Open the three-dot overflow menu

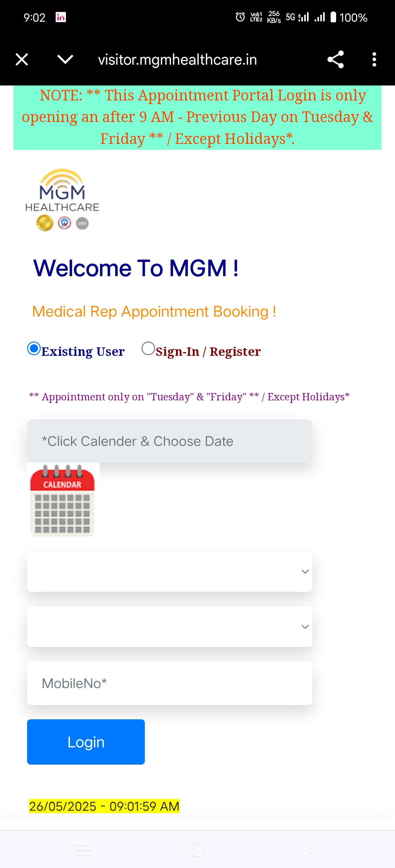point(374,59)
